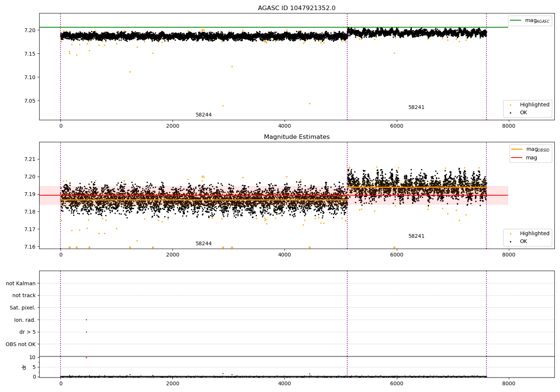
Task: Click the Sat. pixel. axis label
Action: (x=23, y=308)
